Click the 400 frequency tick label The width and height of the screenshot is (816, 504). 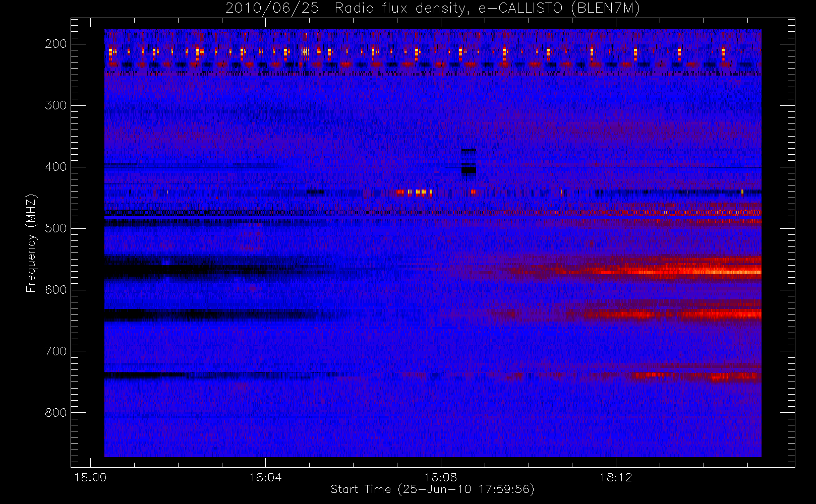click(x=56, y=167)
